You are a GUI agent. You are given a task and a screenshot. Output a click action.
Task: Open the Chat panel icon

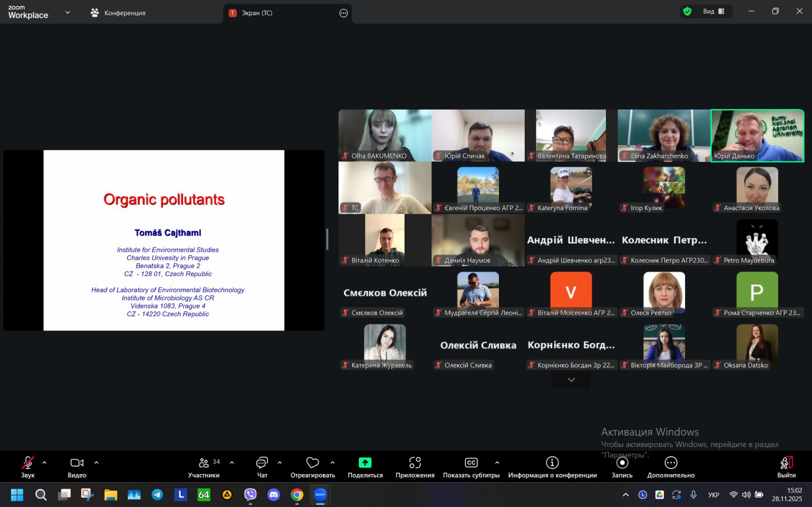(x=262, y=463)
